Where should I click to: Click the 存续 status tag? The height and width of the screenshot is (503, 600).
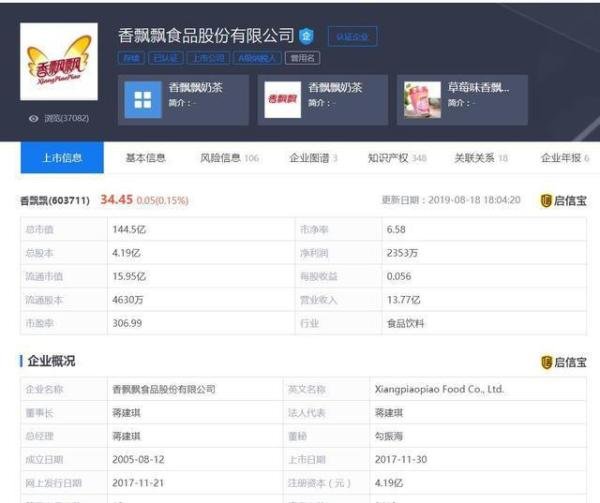[x=131, y=58]
